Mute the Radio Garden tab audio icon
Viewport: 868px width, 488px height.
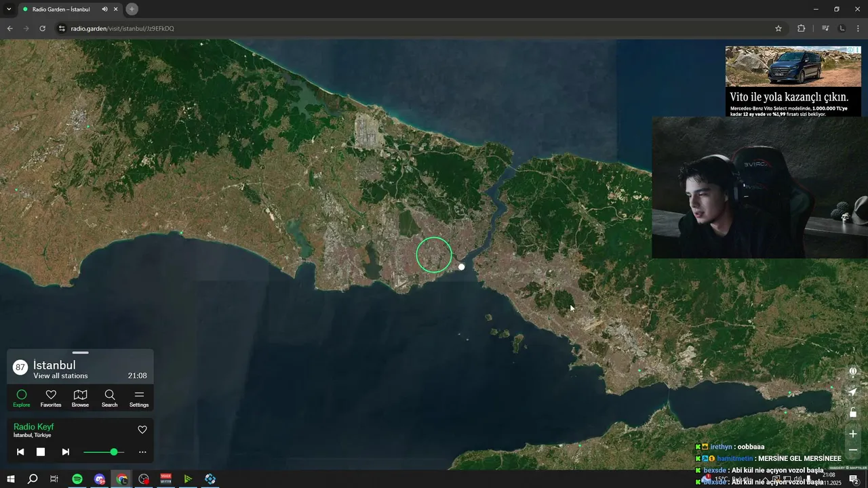(105, 9)
